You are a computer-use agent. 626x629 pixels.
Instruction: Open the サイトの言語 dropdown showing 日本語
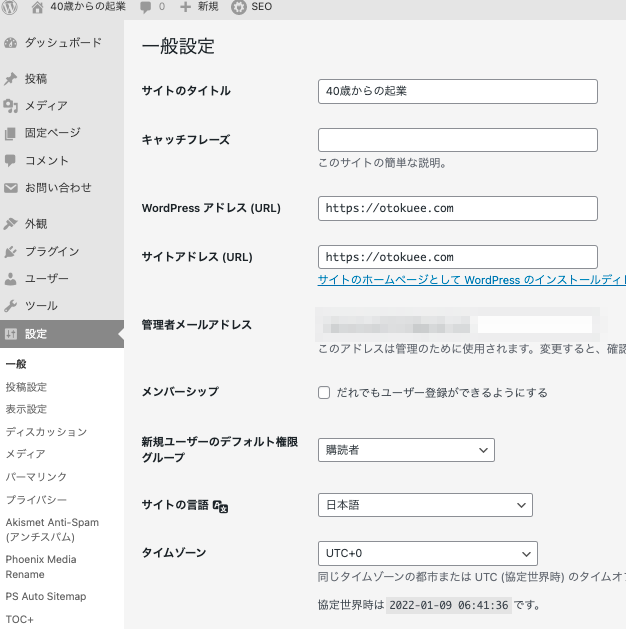[425, 505]
